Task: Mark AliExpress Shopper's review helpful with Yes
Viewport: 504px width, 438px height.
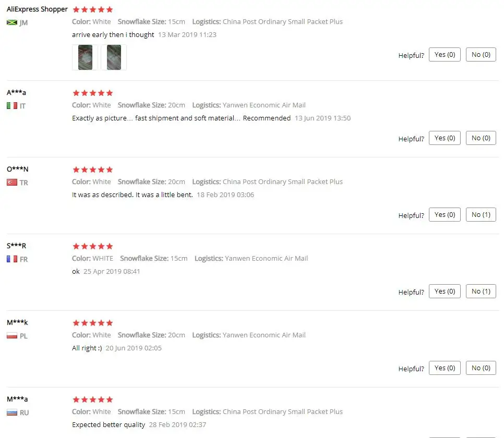Action: pos(445,55)
